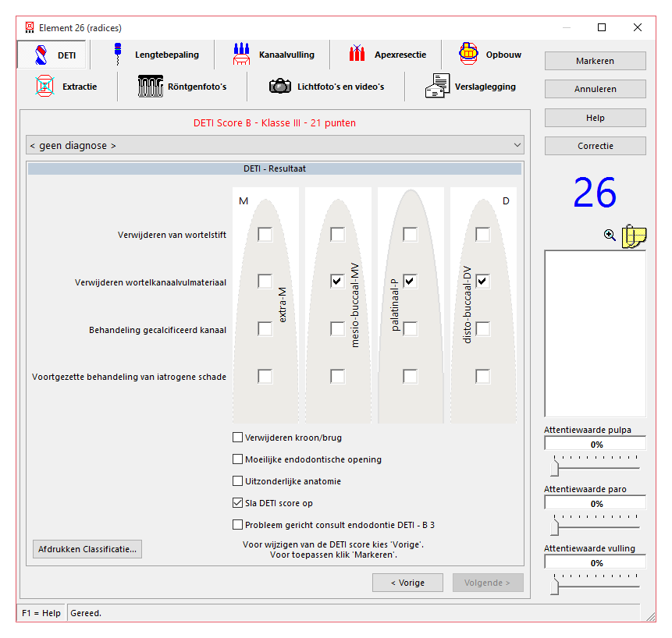This screenshot has width=672, height=638.
Task: Click the Röntgenfoto's x-ray icon
Action: coord(151,86)
